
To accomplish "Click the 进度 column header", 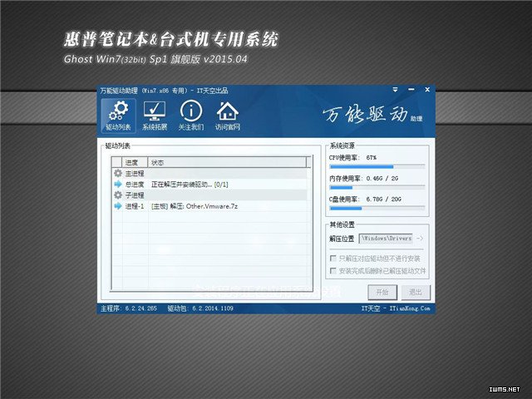I will tap(135, 163).
